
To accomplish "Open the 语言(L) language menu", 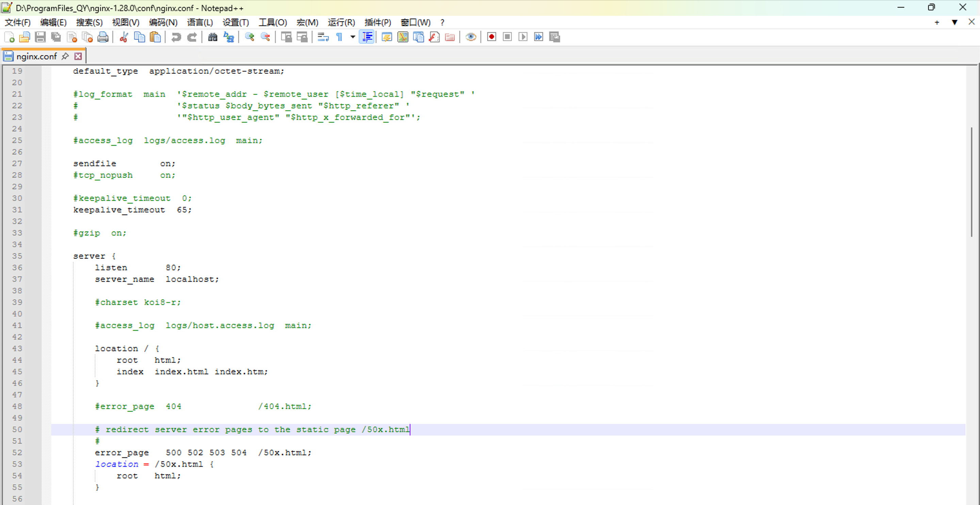I will coord(200,22).
